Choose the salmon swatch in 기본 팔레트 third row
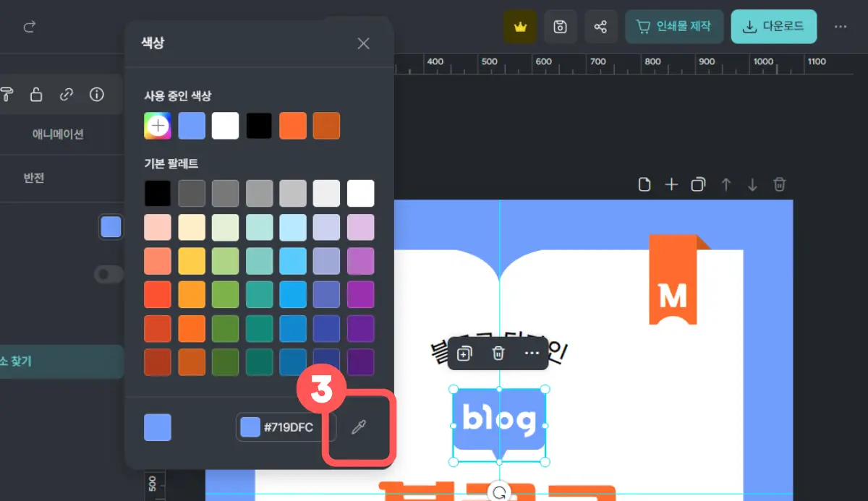 coord(158,261)
